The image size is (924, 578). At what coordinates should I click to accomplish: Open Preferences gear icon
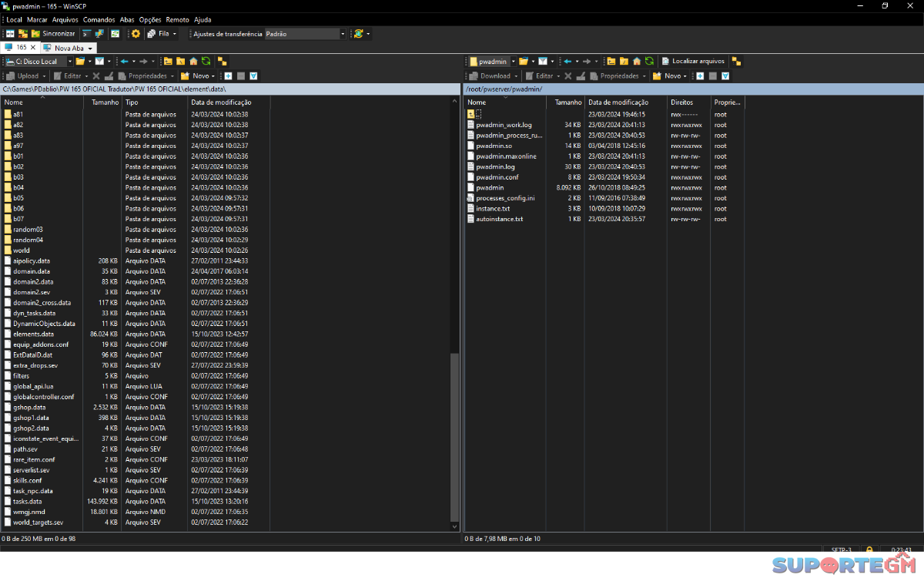click(x=136, y=34)
